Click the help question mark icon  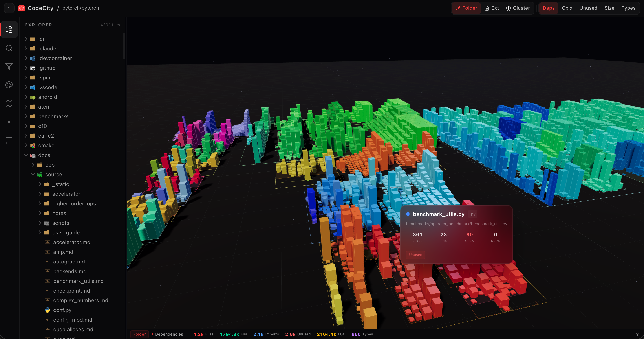(637, 334)
